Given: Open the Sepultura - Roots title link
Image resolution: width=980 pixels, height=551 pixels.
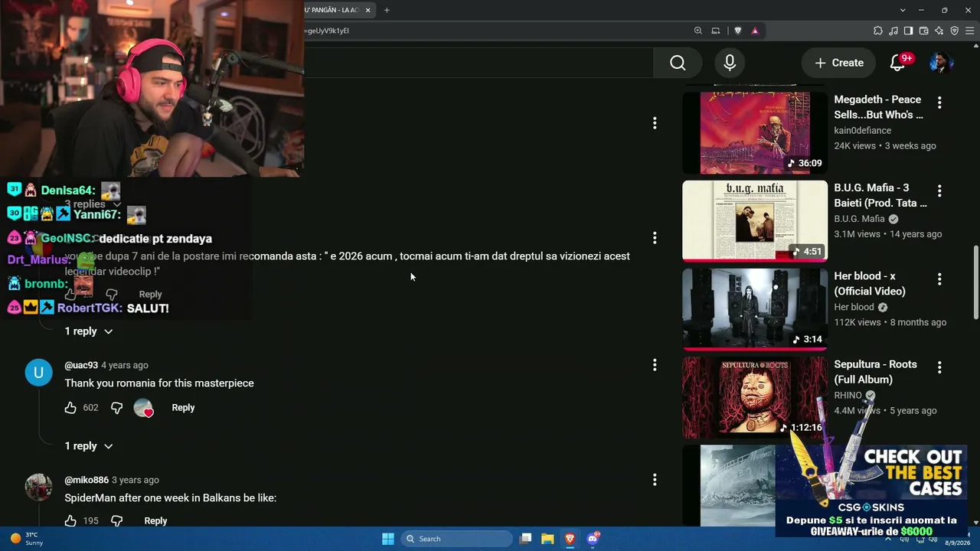Looking at the screenshot, I should pos(875,372).
